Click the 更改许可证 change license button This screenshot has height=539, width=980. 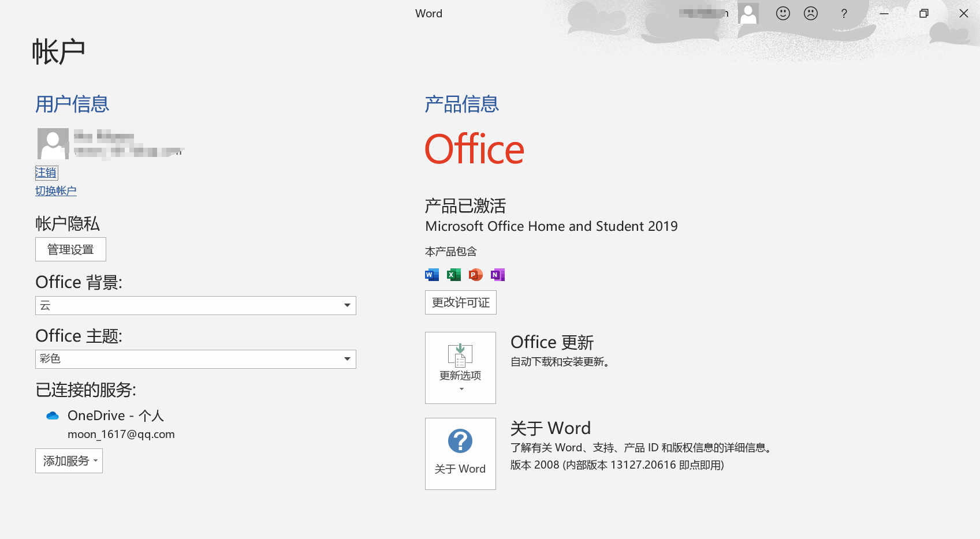point(461,302)
